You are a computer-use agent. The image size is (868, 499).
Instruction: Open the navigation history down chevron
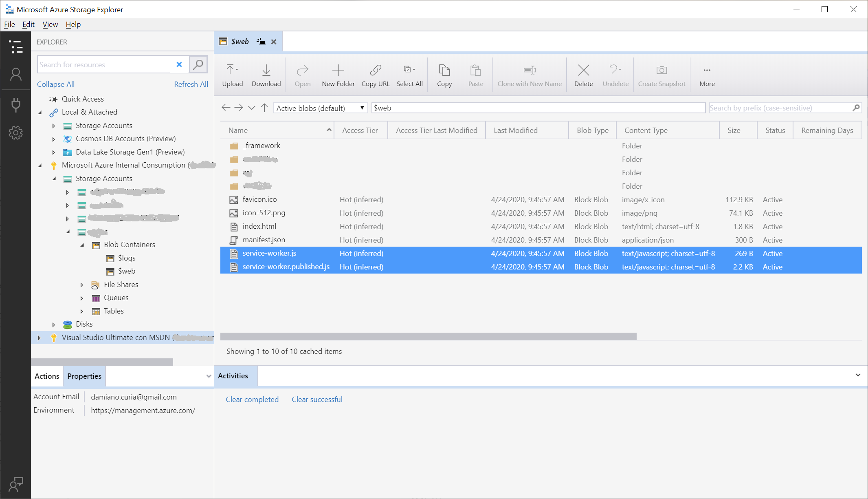[252, 108]
